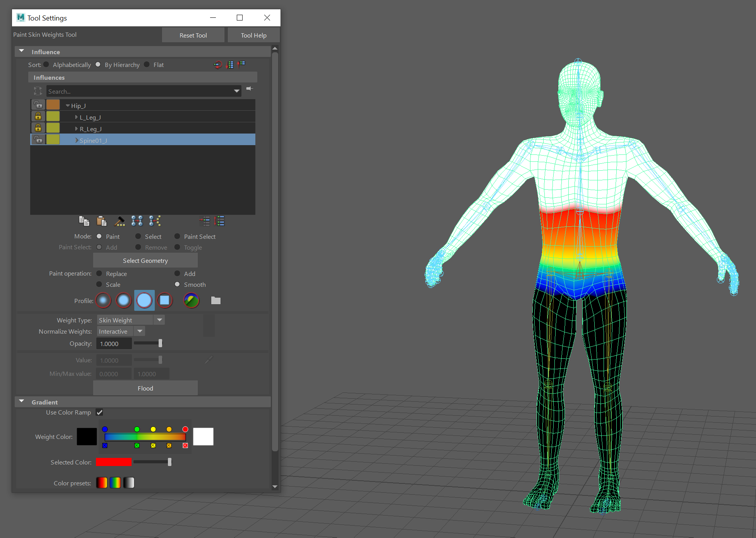This screenshot has height=538, width=756.
Task: Click the Weight Hammer tool icon
Action: click(x=120, y=221)
